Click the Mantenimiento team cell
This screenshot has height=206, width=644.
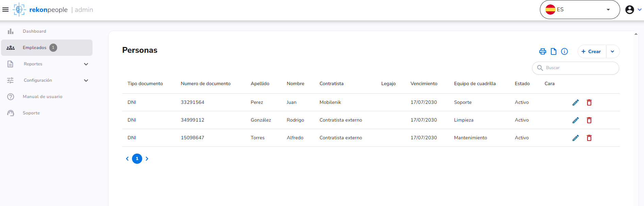coord(470,138)
